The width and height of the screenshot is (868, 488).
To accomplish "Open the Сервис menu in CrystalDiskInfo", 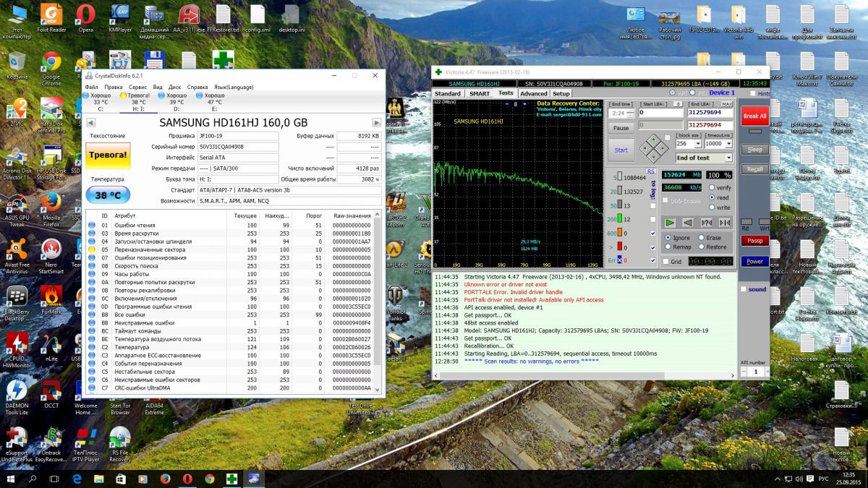I will [x=137, y=87].
